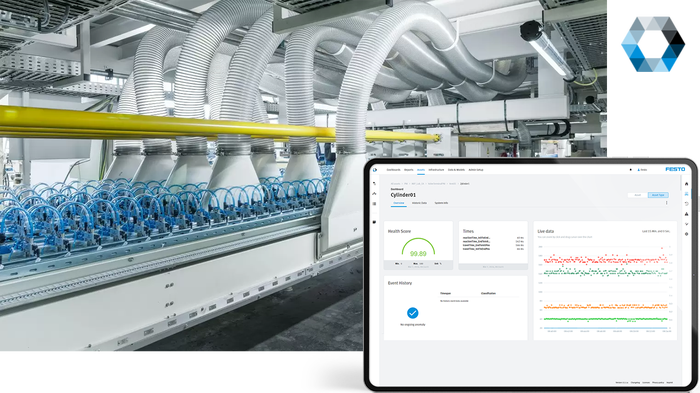
Task: Click the home icon in right sidebar
Action: pyautogui.click(x=686, y=184)
